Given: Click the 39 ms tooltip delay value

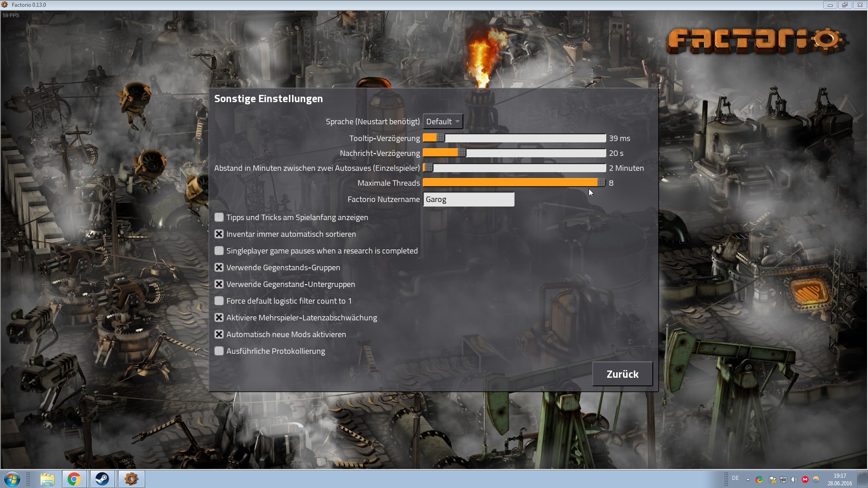Looking at the screenshot, I should [x=619, y=138].
